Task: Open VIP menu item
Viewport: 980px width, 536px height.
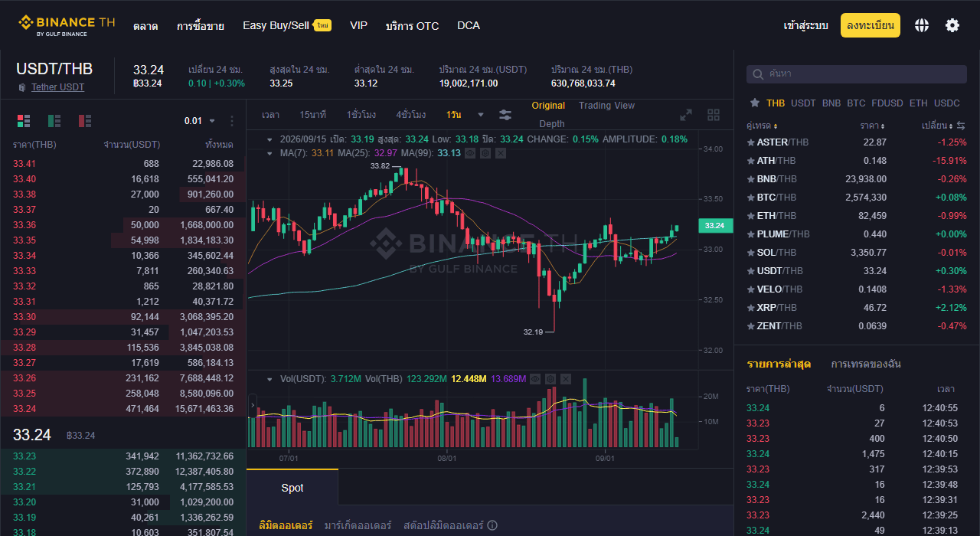Action: pos(358,25)
